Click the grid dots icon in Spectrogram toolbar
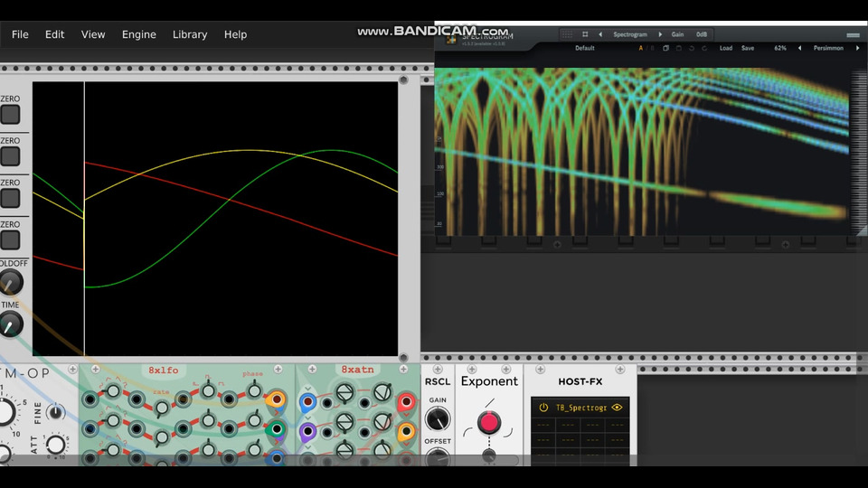Screen dimensions: 868x488 tap(567, 34)
